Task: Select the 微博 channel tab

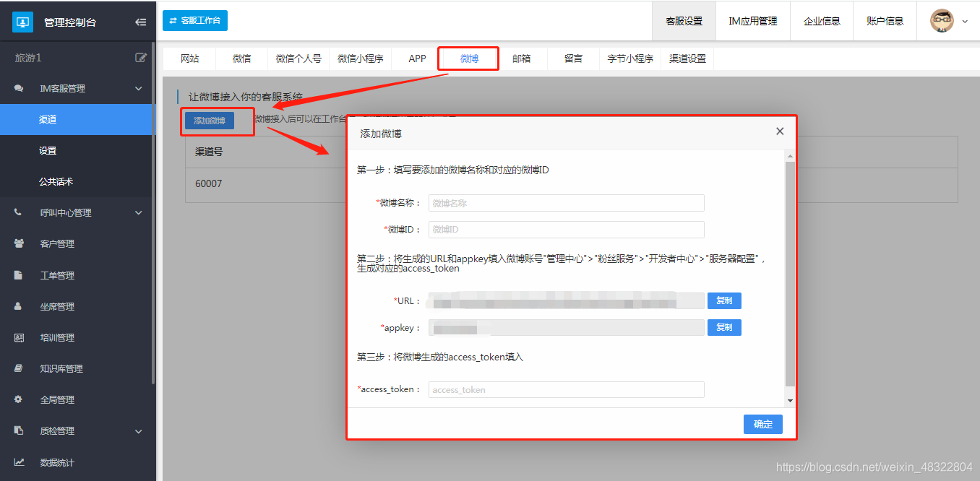Action: (x=469, y=58)
